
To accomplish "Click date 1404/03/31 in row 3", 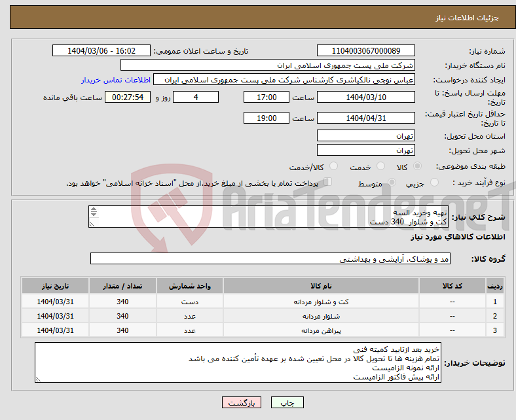I will (x=55, y=330).
